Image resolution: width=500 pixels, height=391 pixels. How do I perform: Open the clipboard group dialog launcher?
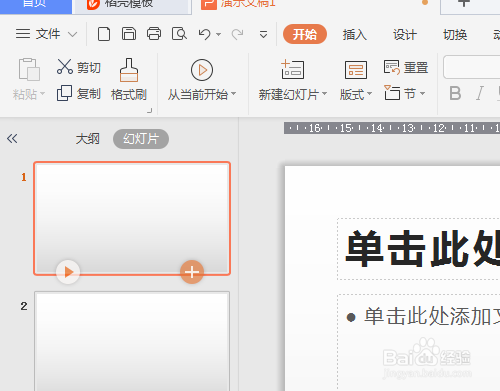pos(150,111)
